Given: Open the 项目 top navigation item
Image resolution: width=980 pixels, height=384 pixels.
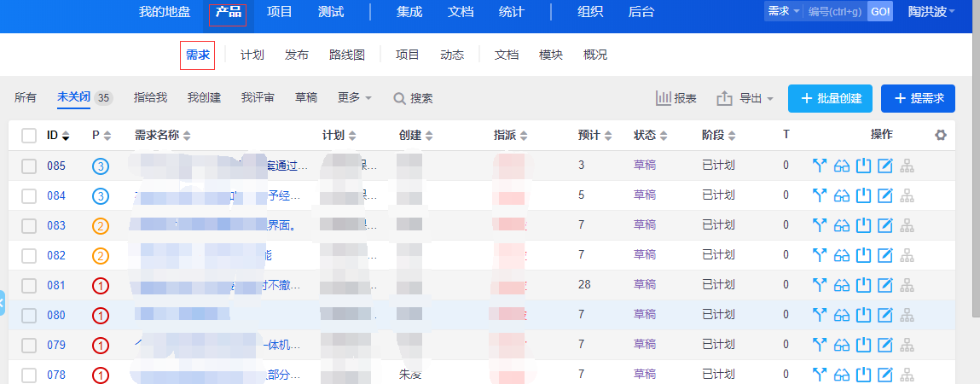Looking at the screenshot, I should coord(280,11).
